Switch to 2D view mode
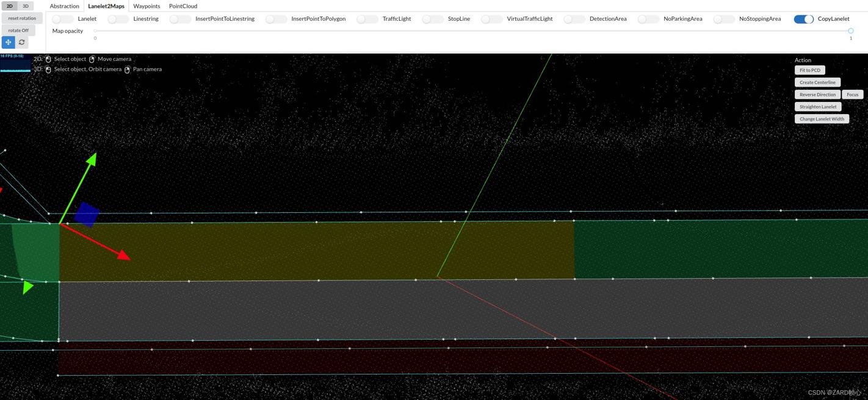 9,6
